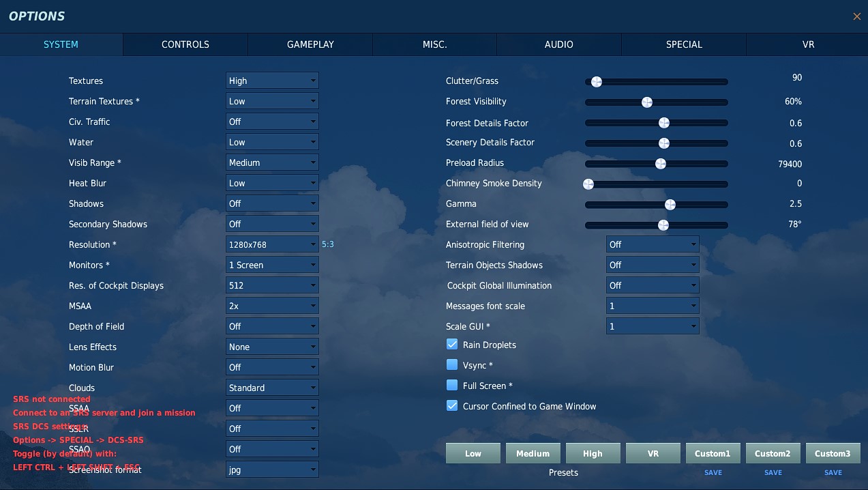
Task: Click the Chimney Smoke Density slider handle
Action: [588, 184]
